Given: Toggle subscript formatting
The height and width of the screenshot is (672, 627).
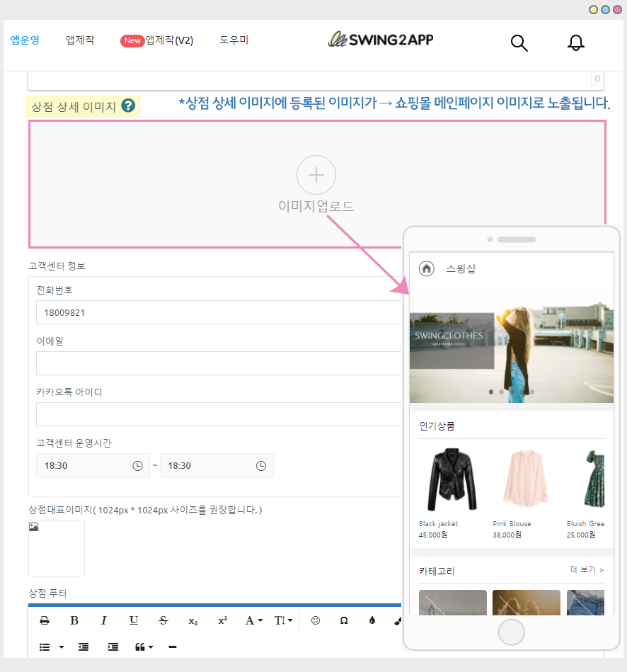Looking at the screenshot, I should click(193, 620).
